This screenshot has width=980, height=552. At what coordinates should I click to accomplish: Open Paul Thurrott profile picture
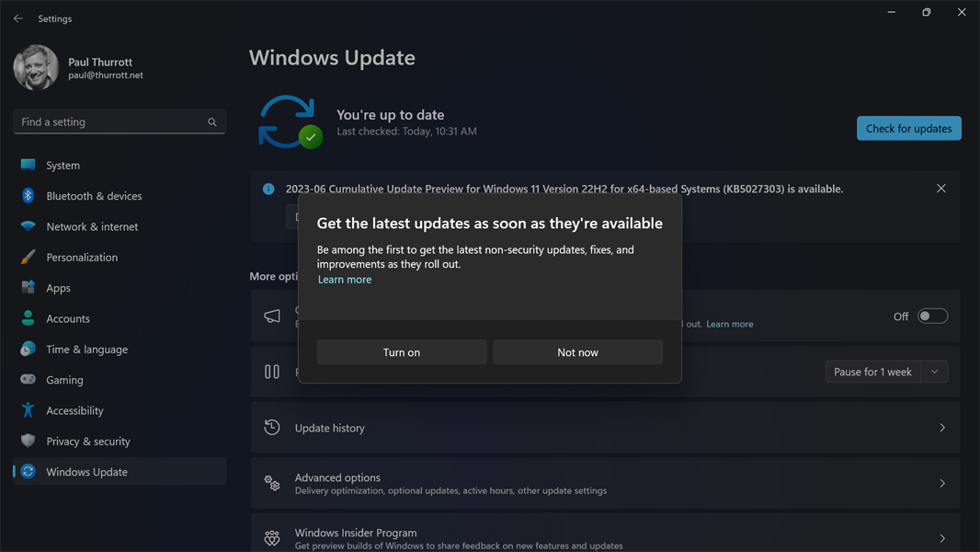click(x=36, y=67)
